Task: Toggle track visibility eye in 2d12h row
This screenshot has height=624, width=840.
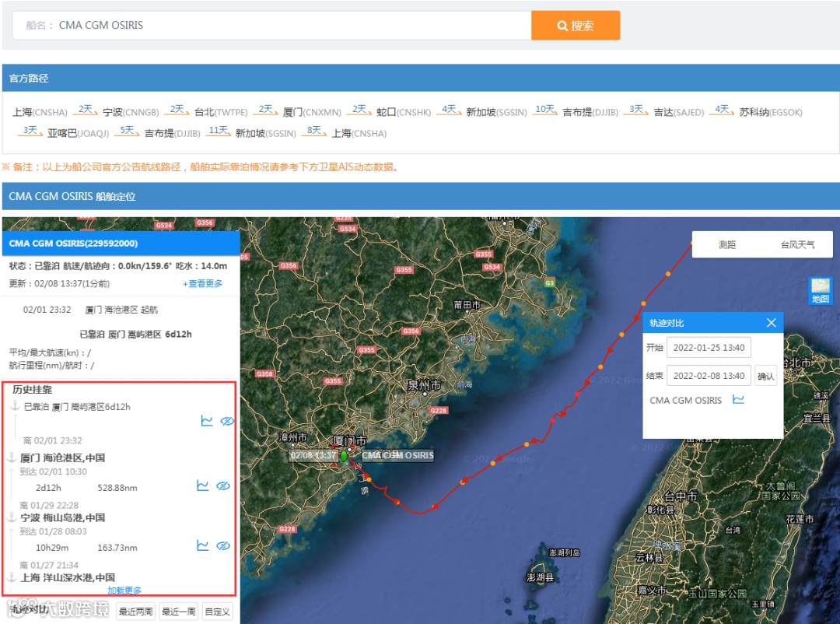Action: click(223, 486)
